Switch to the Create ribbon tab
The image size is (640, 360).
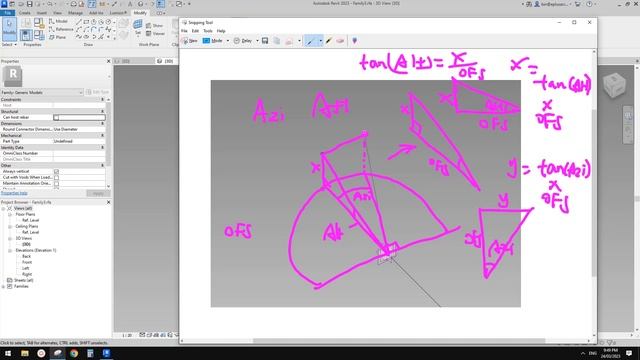pyautogui.click(x=24, y=13)
